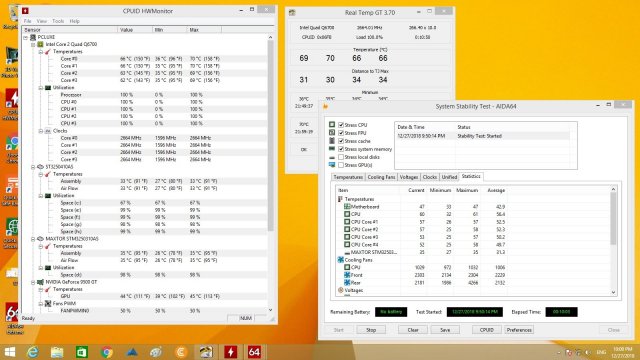Click the monitor icon beside Stress GPU(s)
Screen dimensions: 640x360
[x=332, y=165]
